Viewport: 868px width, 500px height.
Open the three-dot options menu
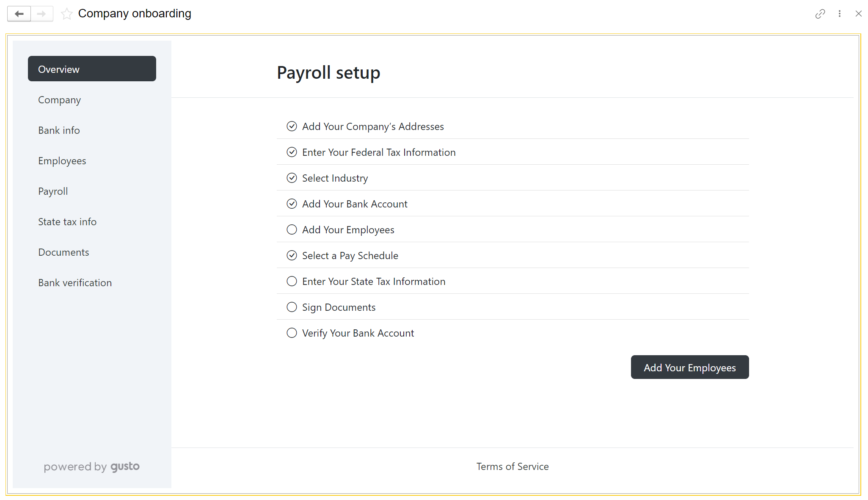click(840, 14)
